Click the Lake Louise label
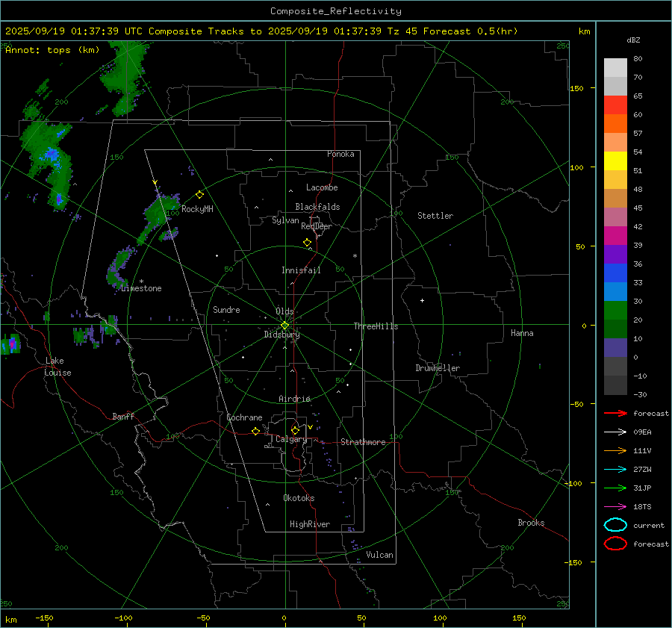This screenshot has width=672, height=628. click(x=57, y=367)
